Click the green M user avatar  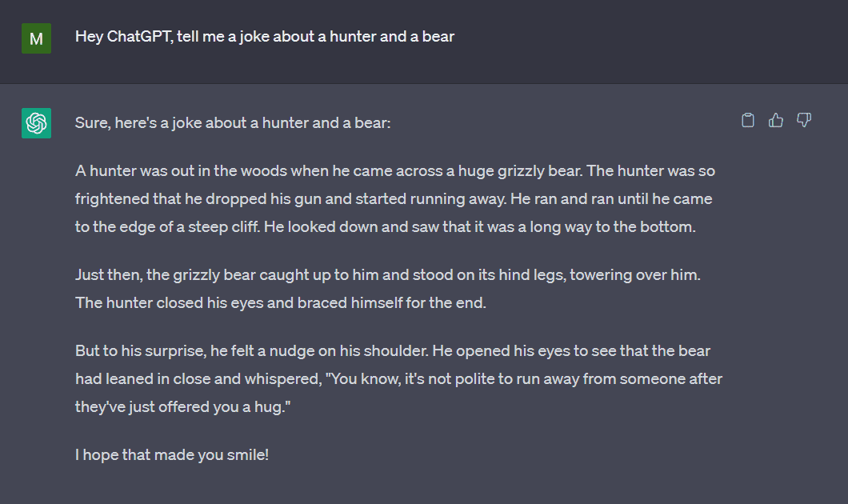pyautogui.click(x=36, y=38)
